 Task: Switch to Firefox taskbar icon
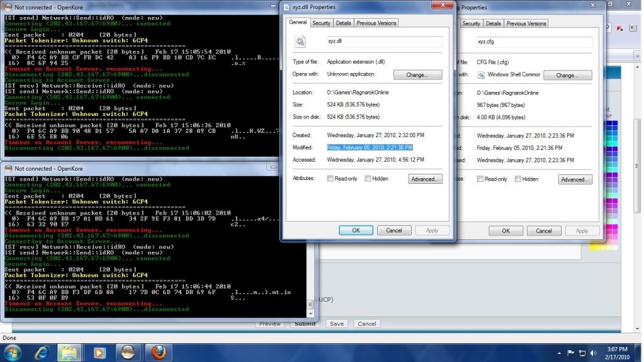coord(159,353)
